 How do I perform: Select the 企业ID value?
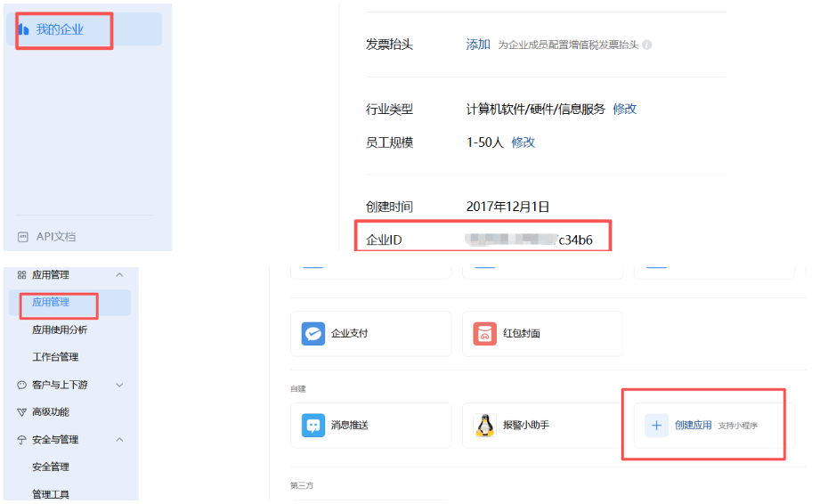pyautogui.click(x=529, y=240)
